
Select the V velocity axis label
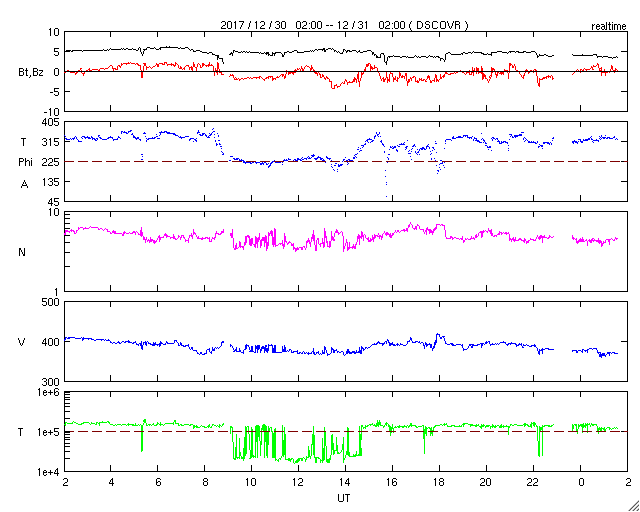coord(22,342)
